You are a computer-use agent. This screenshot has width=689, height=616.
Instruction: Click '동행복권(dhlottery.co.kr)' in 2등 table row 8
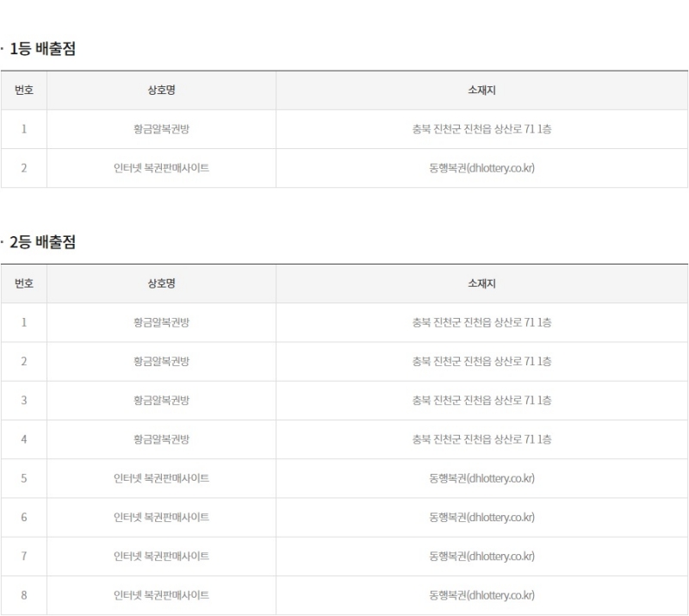(481, 595)
